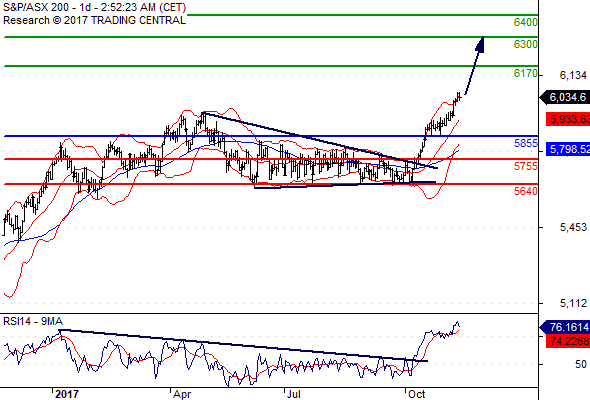Click the 6,034.6 current price tag
Screen dimensions: 590x400
pyautogui.click(x=564, y=97)
